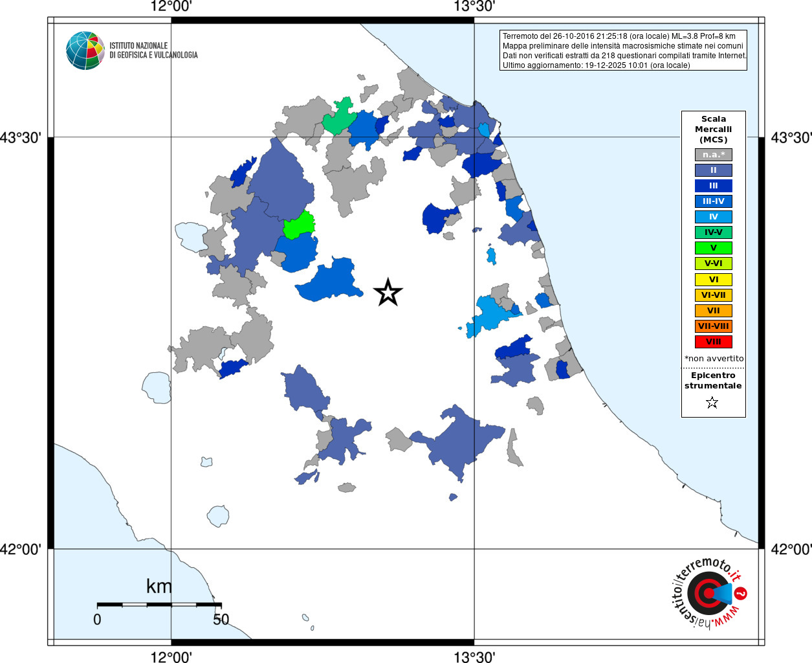Select the n.a.* gray legend swatch
This screenshot has height=663, width=812.
(x=714, y=155)
